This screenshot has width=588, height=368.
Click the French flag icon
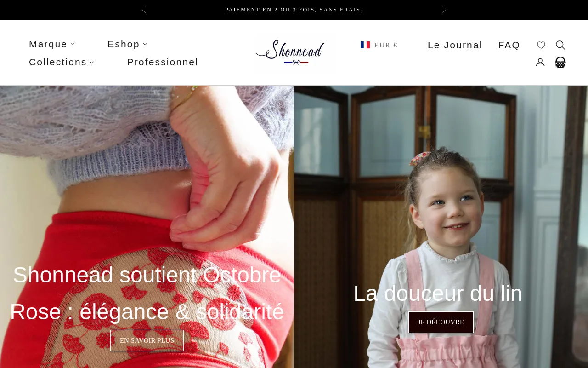tap(365, 45)
